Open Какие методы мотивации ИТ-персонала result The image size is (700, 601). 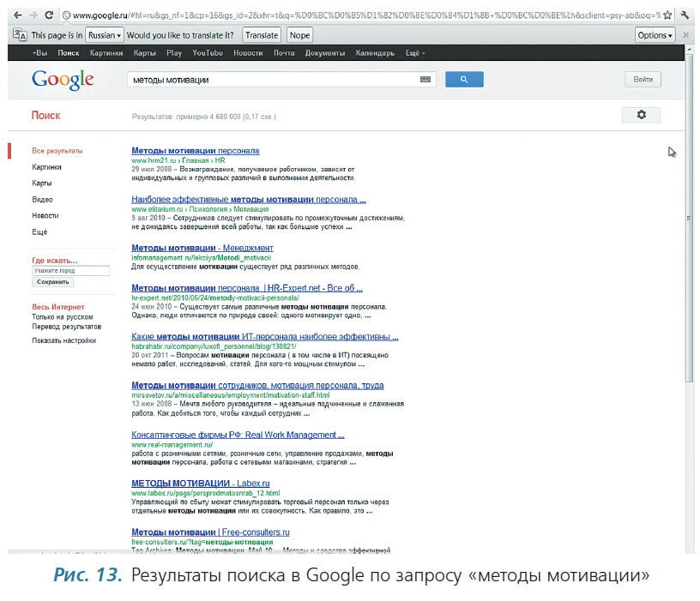(x=265, y=337)
